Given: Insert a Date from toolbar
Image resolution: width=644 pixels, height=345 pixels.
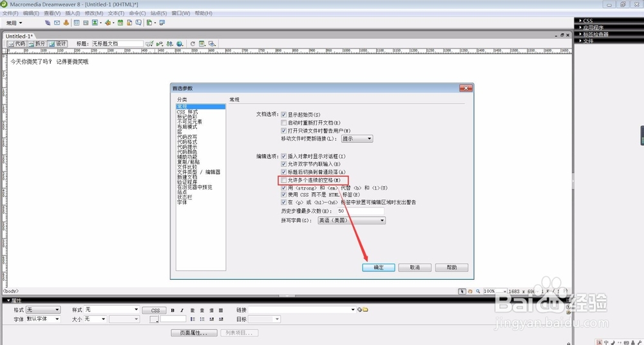Looking at the screenshot, I should point(121,23).
